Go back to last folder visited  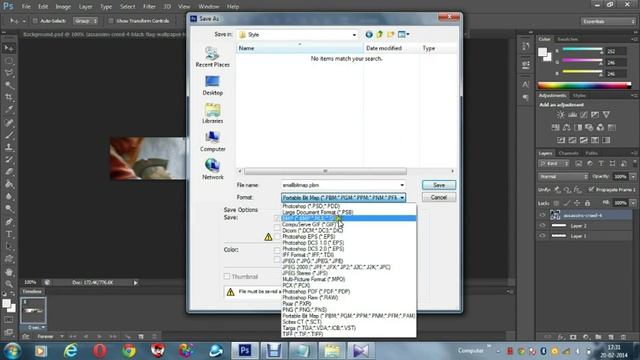[x=369, y=35]
